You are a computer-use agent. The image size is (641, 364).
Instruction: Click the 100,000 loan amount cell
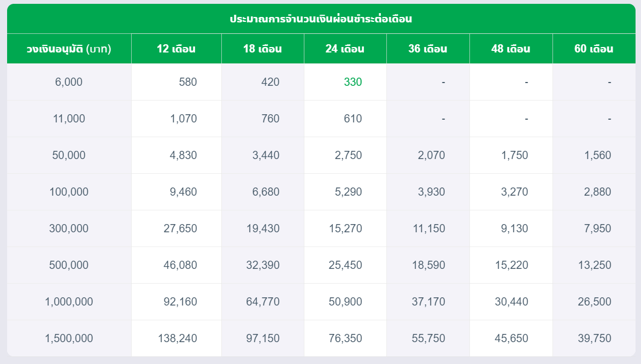69,192
